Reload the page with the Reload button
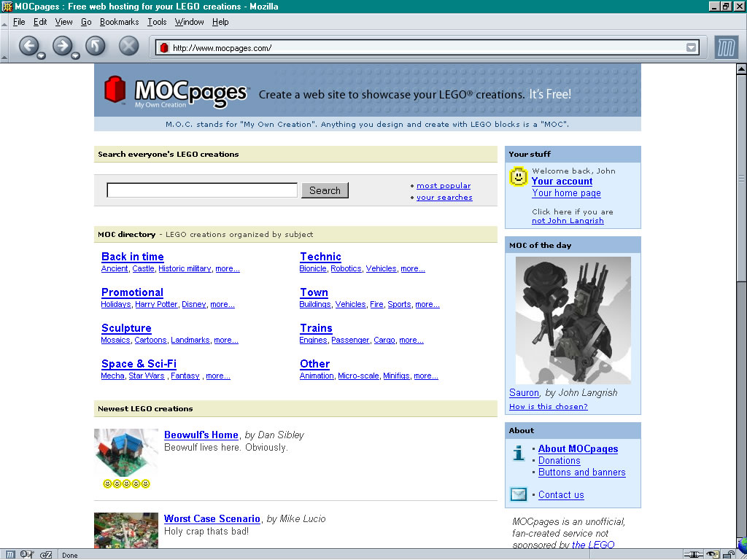747x560 pixels. pos(96,46)
